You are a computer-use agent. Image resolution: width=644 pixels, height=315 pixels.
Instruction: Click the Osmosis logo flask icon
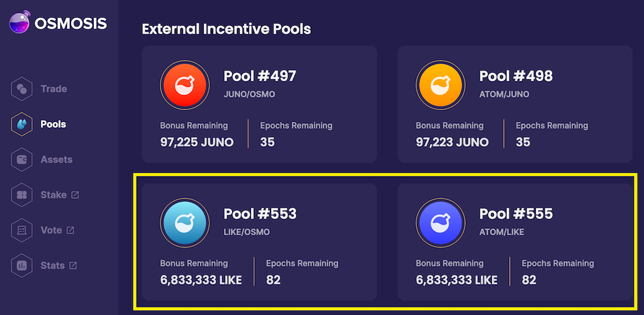(19, 22)
